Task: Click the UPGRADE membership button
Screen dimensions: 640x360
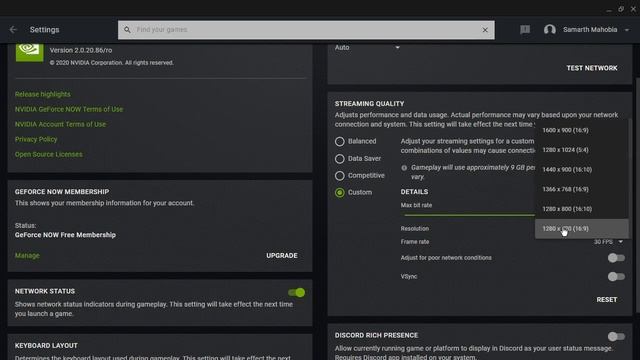Action: tap(282, 256)
